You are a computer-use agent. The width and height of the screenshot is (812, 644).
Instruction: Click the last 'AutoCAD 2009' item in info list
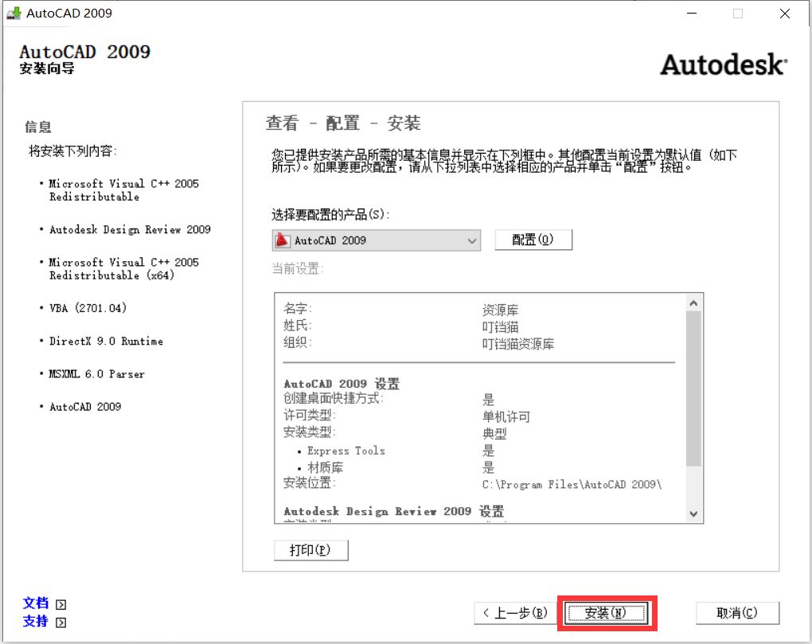coord(85,407)
